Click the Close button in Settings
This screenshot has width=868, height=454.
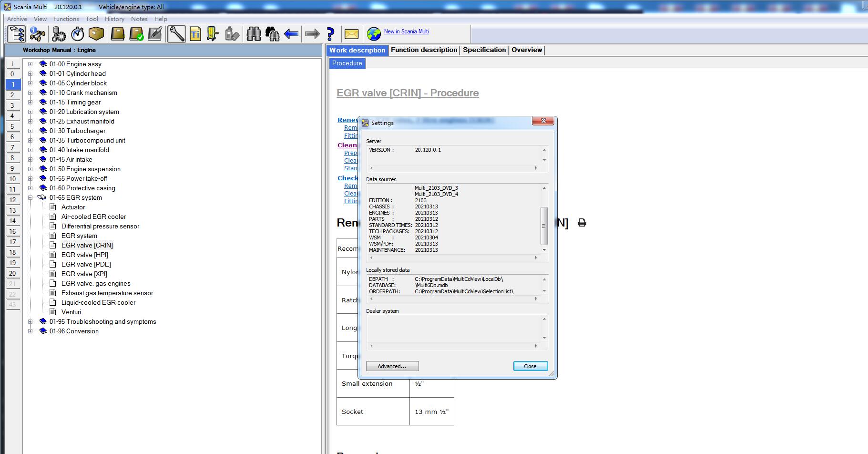tap(530, 366)
